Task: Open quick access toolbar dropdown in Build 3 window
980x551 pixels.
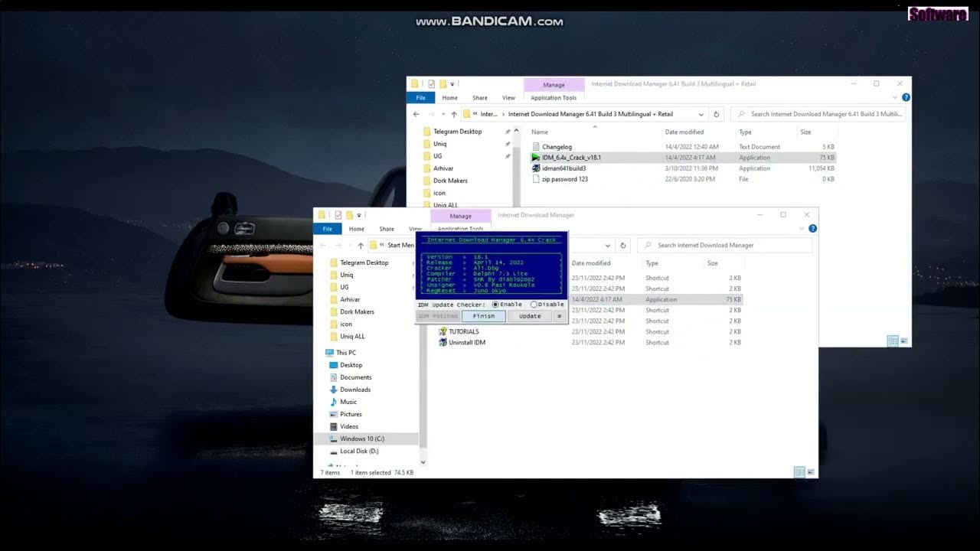Action: click(452, 84)
